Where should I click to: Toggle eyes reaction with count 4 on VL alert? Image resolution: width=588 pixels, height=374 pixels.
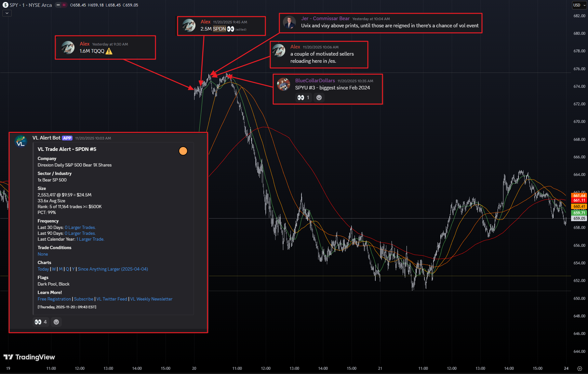[41, 322]
